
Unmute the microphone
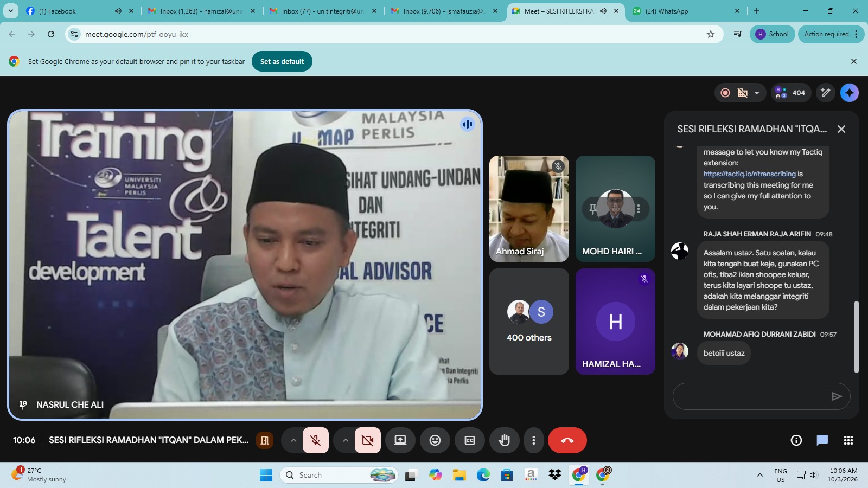coord(315,440)
